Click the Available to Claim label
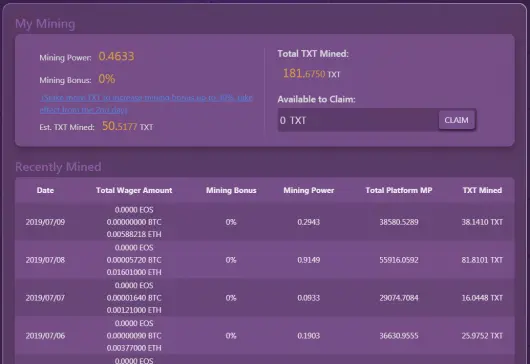530x364 pixels. pos(316,99)
